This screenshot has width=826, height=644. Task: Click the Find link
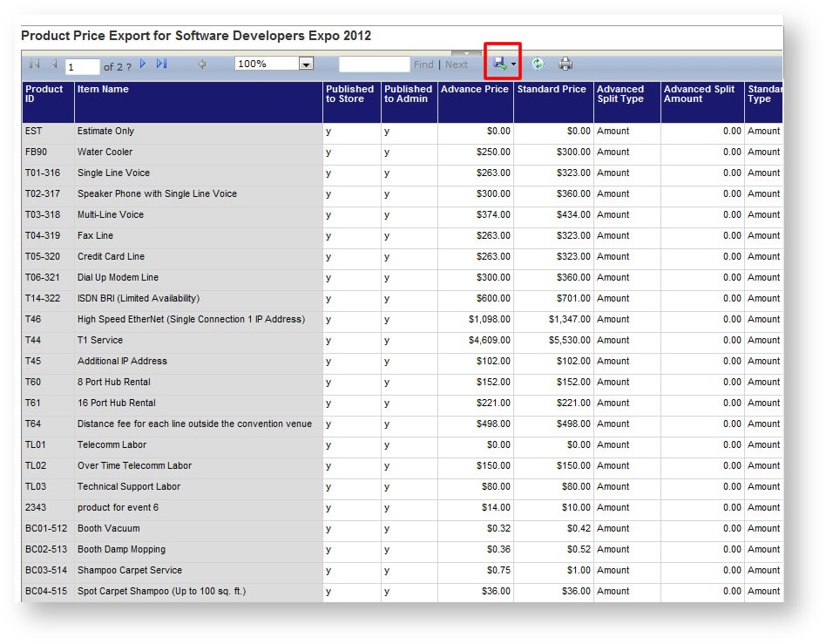[423, 64]
